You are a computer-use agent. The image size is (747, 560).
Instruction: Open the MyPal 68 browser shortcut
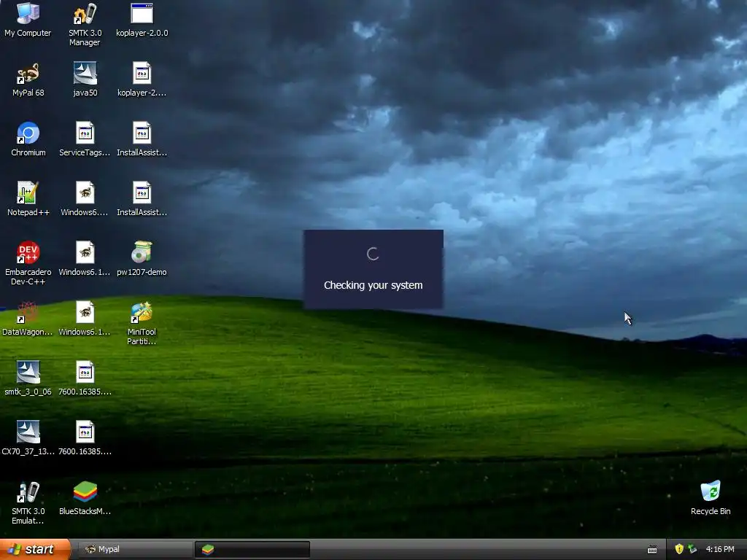tap(28, 79)
